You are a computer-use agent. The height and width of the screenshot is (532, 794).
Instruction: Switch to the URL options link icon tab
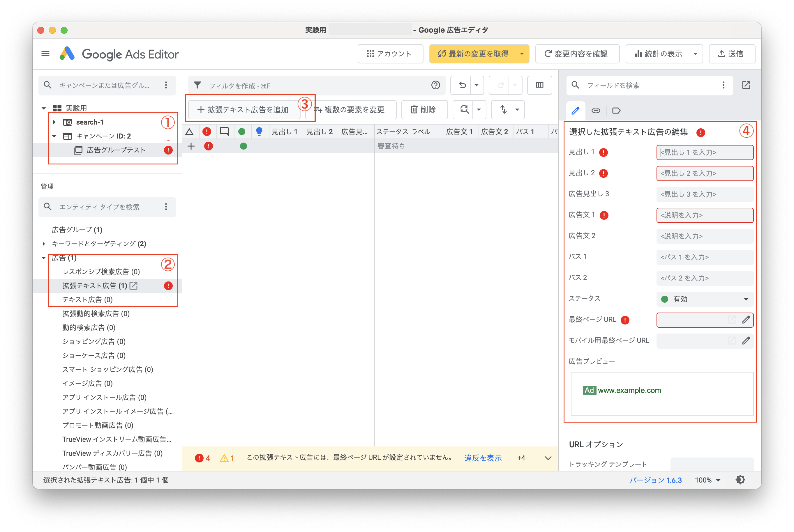[x=596, y=110]
